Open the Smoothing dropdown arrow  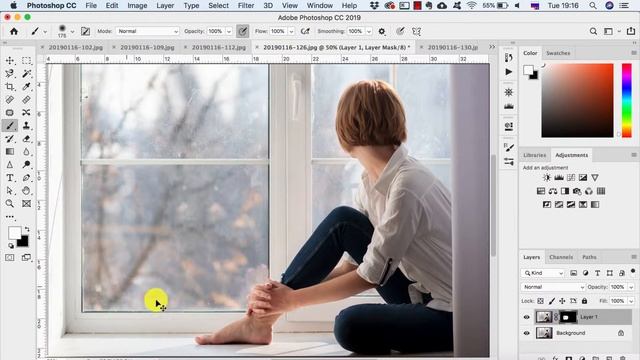click(369, 31)
